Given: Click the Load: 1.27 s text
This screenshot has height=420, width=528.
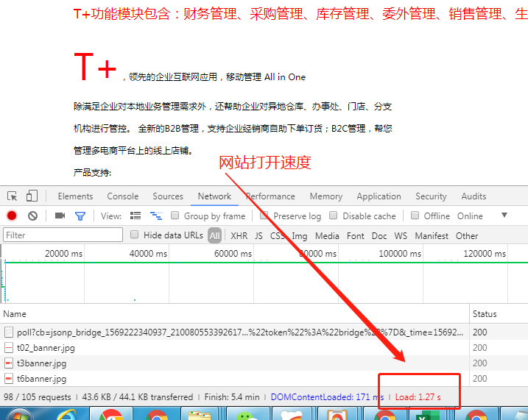Looking at the screenshot, I should coord(418,397).
